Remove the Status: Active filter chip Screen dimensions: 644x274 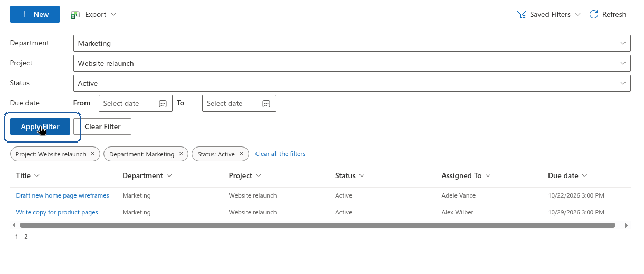pos(242,154)
